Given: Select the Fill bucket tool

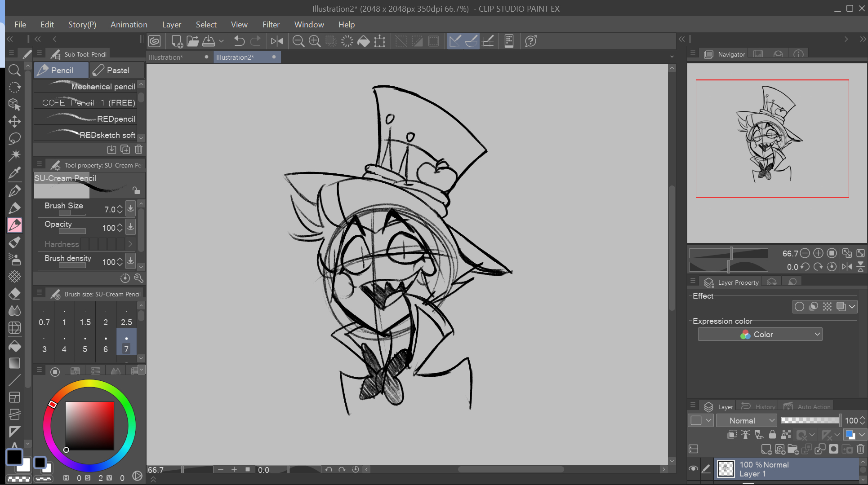Looking at the screenshot, I should point(14,346).
